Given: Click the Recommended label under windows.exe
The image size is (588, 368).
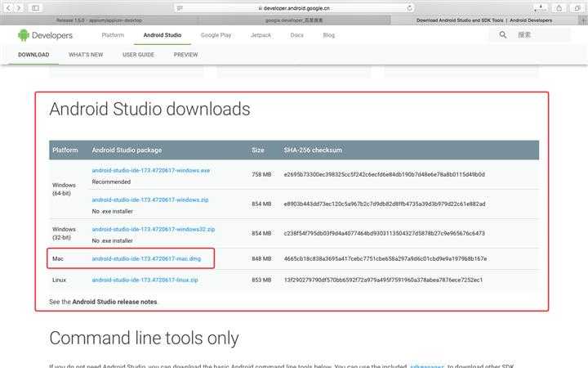Looking at the screenshot, I should pyautogui.click(x=111, y=182).
